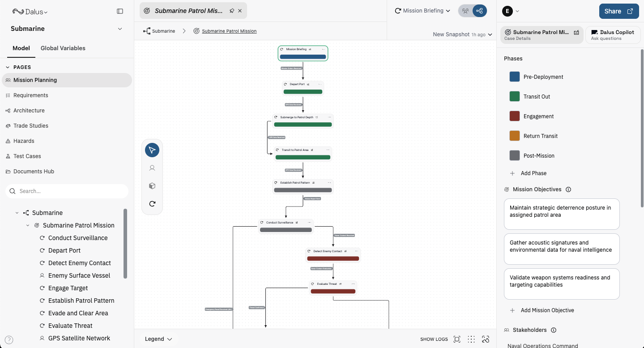This screenshot has height=348, width=644.
Task: Click Stakeholders info icon
Action: (x=554, y=330)
